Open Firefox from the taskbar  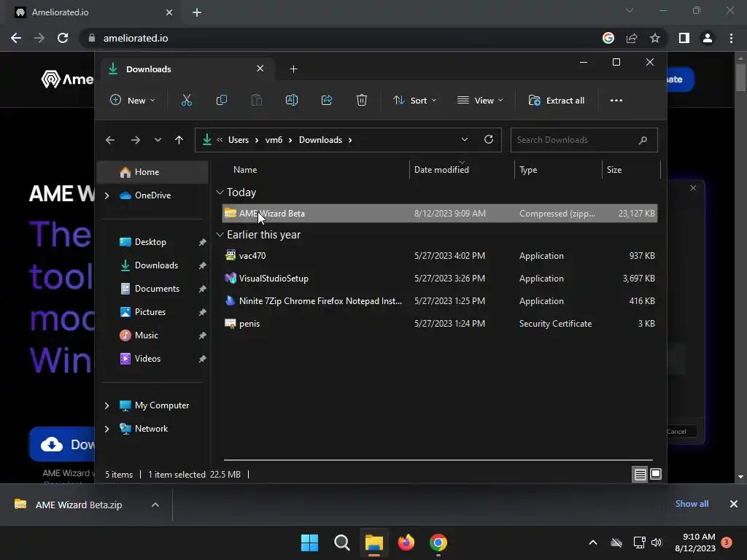(x=406, y=542)
